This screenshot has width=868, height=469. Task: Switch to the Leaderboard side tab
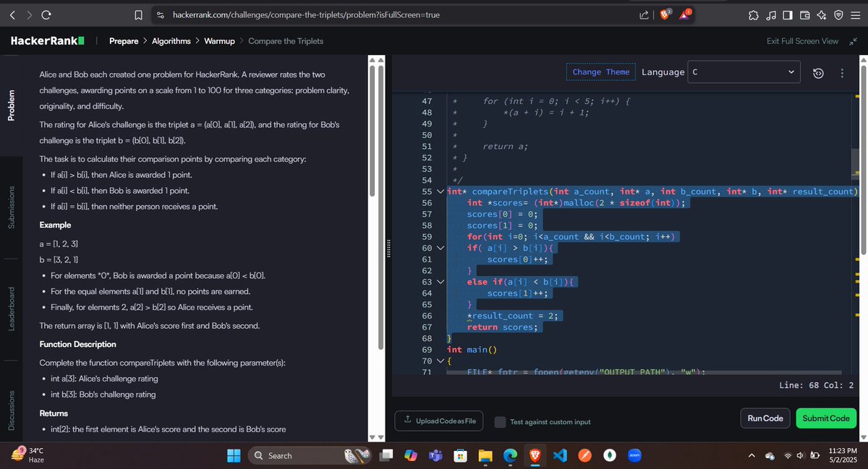click(11, 309)
